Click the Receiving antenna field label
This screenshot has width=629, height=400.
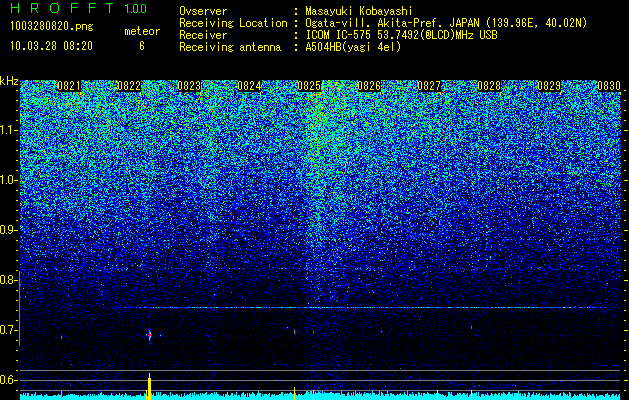point(230,47)
